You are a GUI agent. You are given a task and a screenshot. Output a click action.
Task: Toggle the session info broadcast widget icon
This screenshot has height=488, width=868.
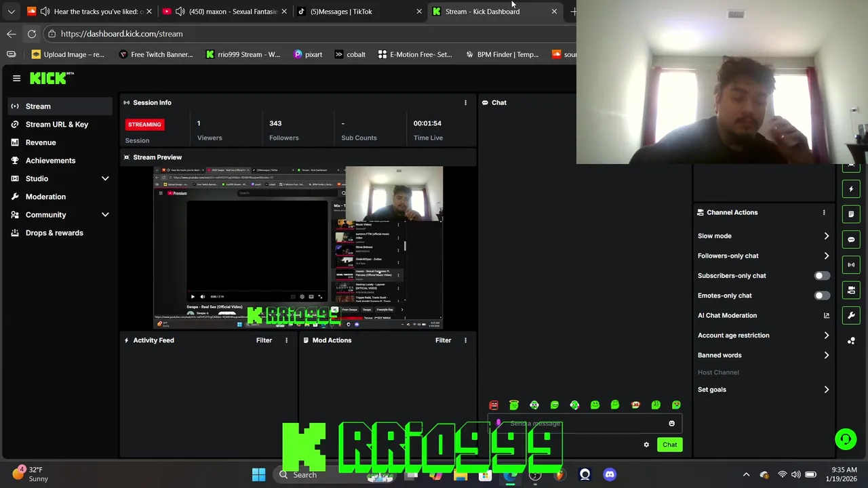click(x=851, y=264)
